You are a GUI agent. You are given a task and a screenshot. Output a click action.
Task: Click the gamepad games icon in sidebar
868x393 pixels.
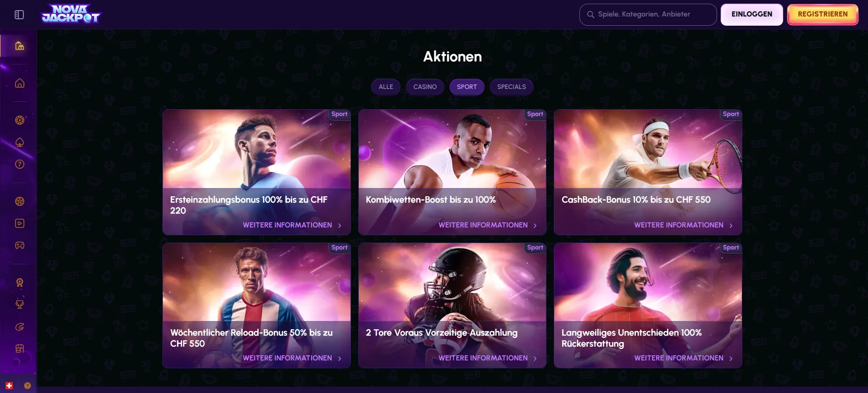19,245
